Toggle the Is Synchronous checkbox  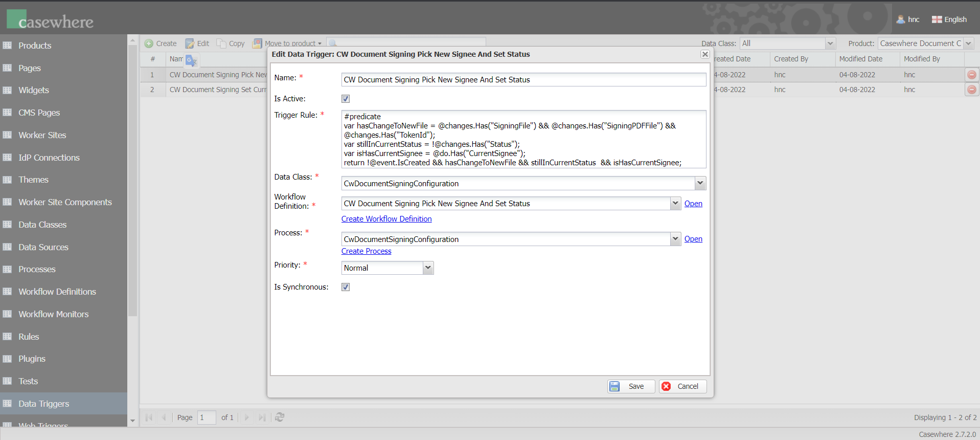[x=346, y=287]
